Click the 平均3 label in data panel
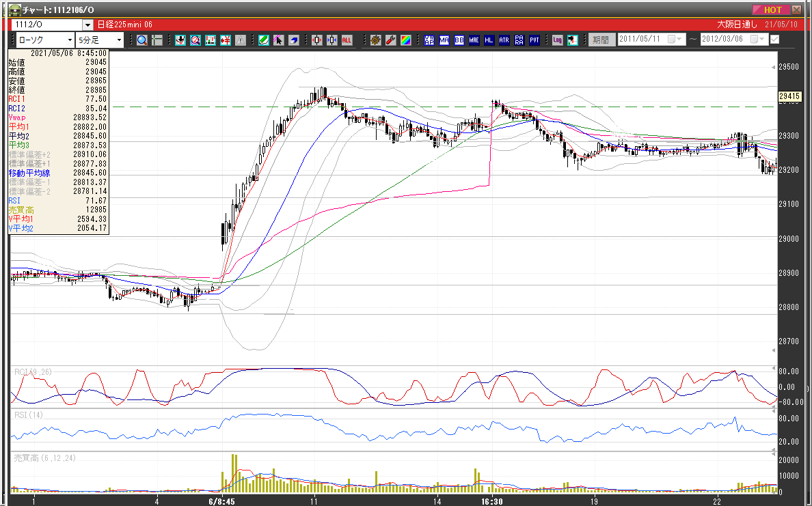The width and height of the screenshot is (812, 506). tap(18, 145)
